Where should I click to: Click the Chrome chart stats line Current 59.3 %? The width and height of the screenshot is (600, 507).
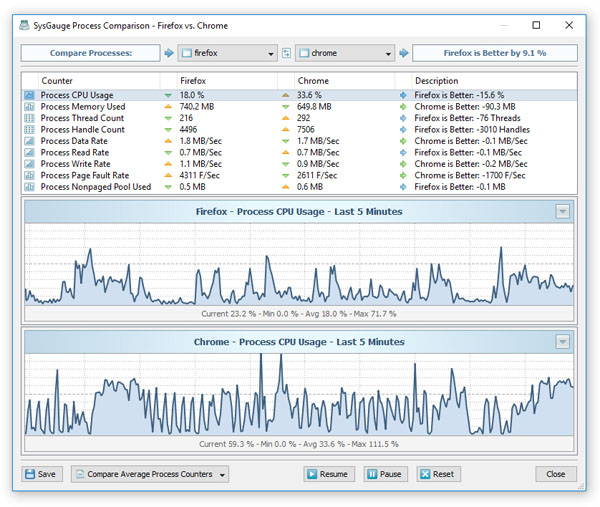(299, 444)
